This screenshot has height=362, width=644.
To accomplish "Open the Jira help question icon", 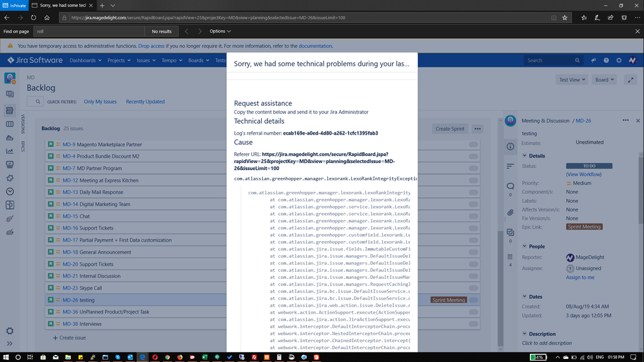I will (606, 61).
